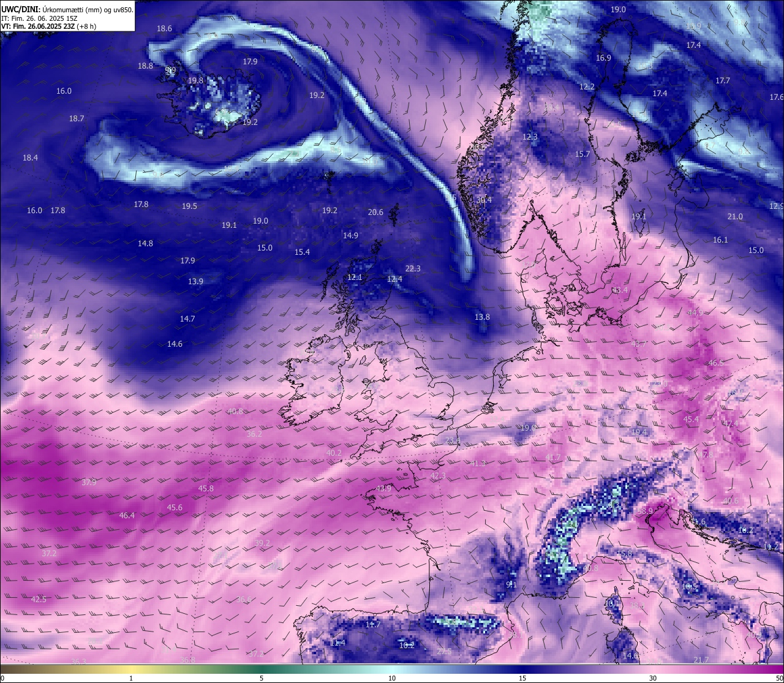Click the 50 tick label on the color scale
The height and width of the screenshot is (683, 784).
[780, 678]
